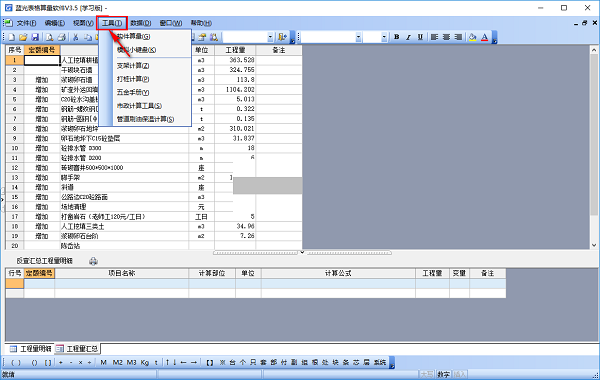The height and width of the screenshot is (380, 600).
Task: Click the 定额编号 header in upper table
Action: pyautogui.click(x=42, y=50)
